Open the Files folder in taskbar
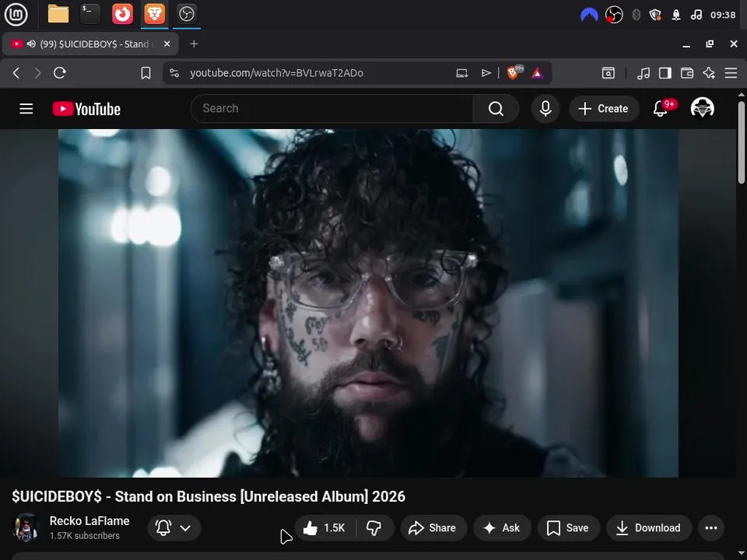747x560 pixels. coord(58,14)
